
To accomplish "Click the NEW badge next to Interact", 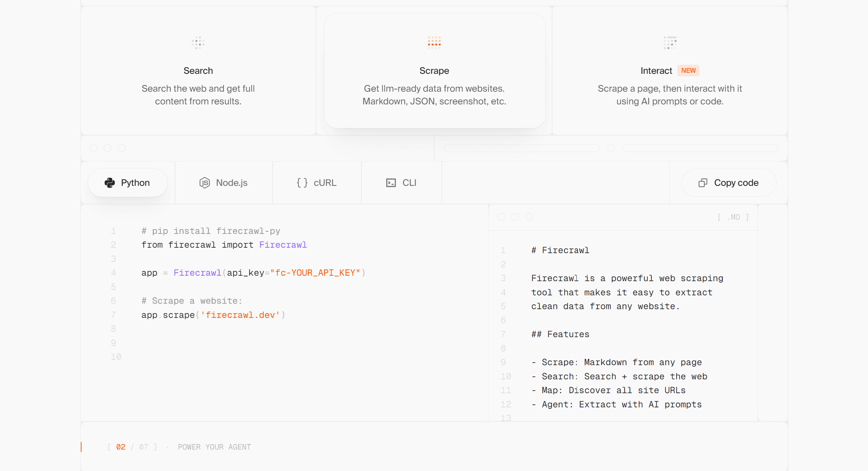I will click(688, 71).
